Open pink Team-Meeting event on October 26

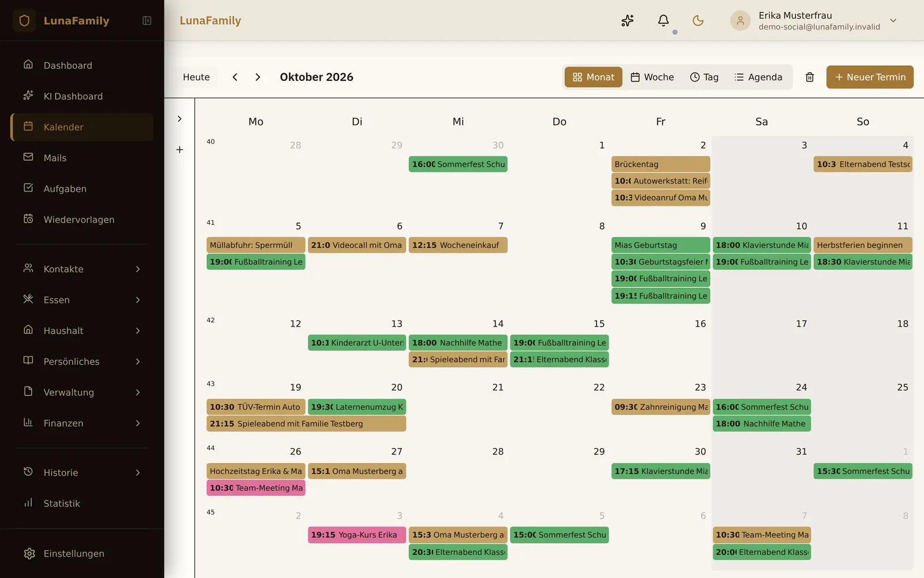(x=256, y=488)
